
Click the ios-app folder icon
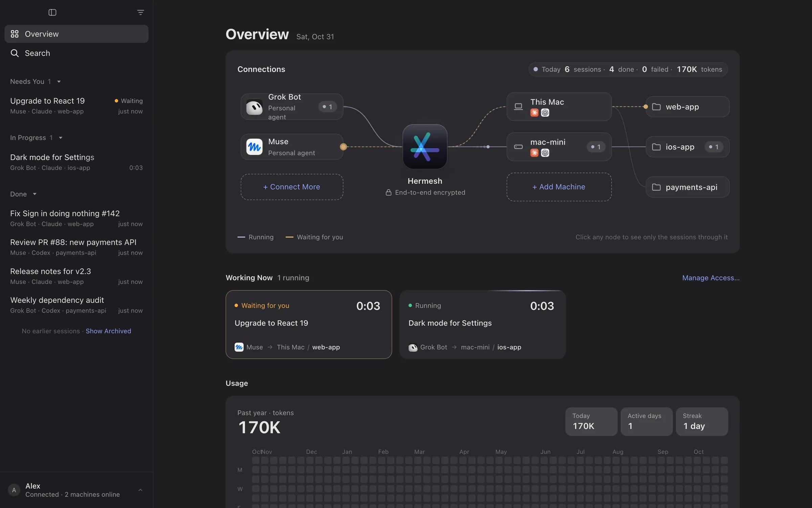coord(656,147)
